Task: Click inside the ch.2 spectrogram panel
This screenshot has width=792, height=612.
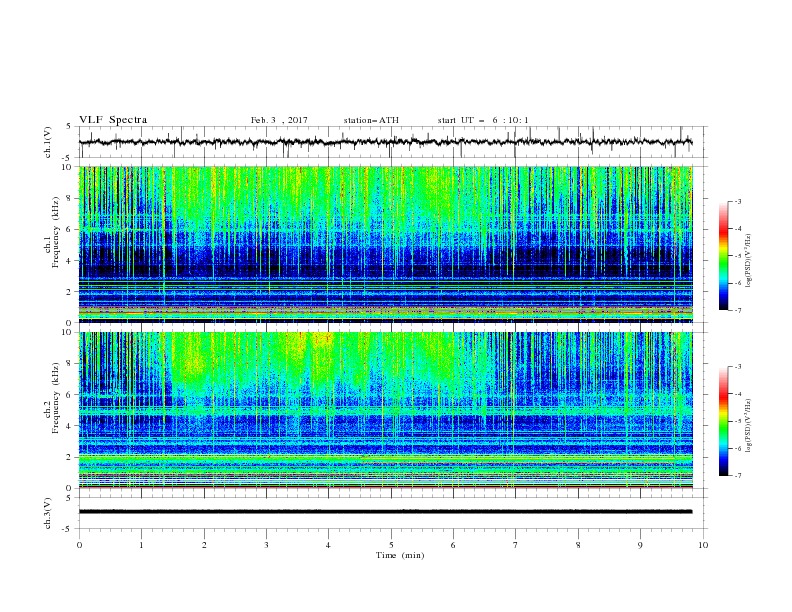Action: point(386,410)
